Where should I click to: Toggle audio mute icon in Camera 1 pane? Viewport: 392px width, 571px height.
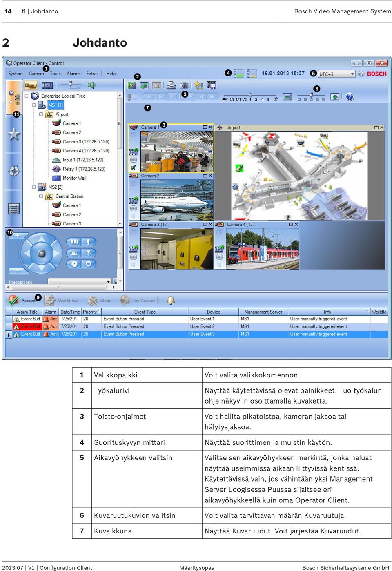134,167
